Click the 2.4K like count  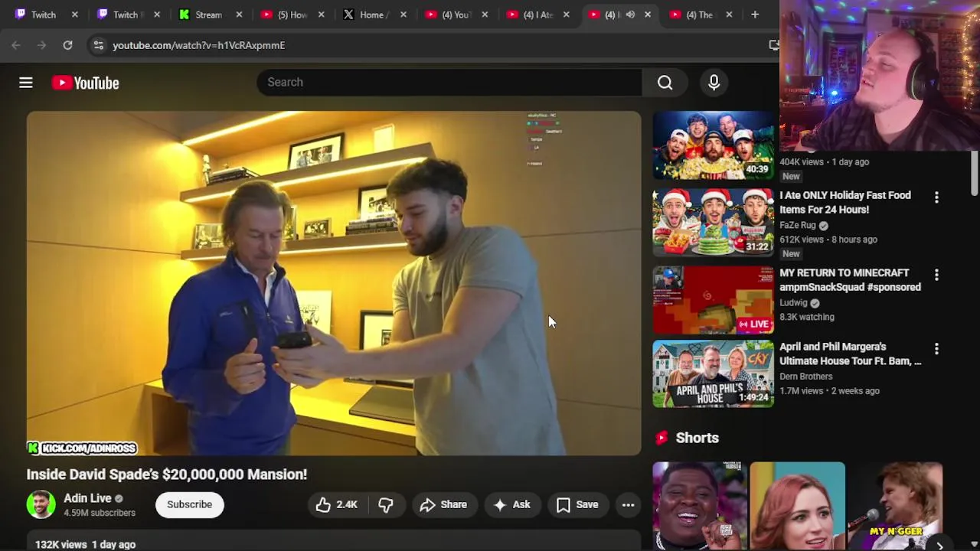tap(347, 504)
